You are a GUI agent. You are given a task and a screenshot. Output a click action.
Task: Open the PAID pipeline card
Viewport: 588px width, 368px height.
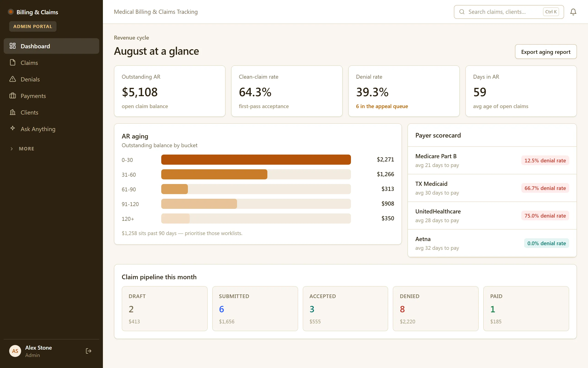pos(526,309)
